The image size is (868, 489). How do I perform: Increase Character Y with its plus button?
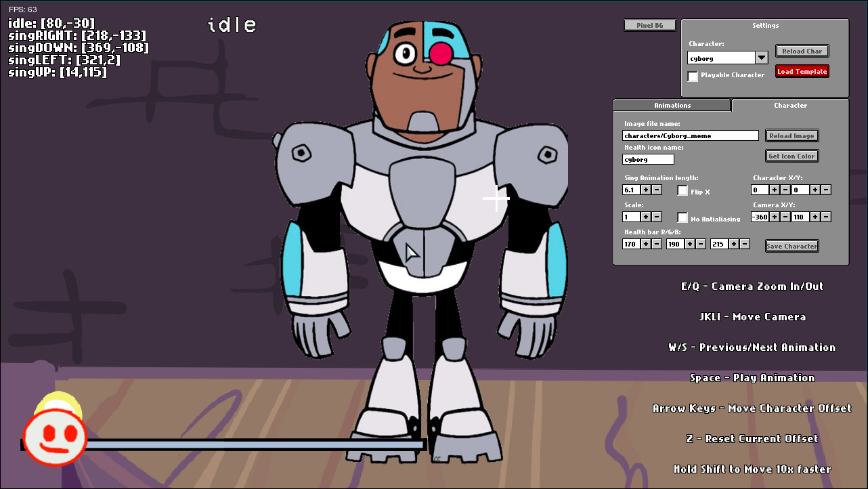[815, 190]
